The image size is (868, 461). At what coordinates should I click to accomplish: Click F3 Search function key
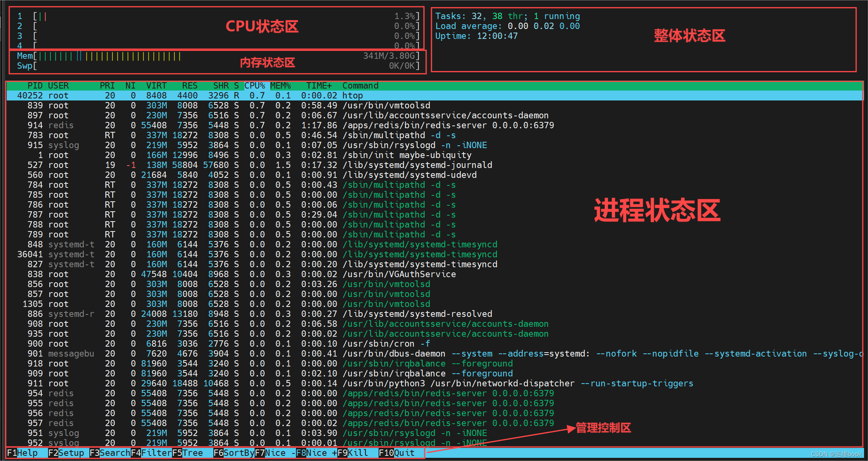[110, 453]
